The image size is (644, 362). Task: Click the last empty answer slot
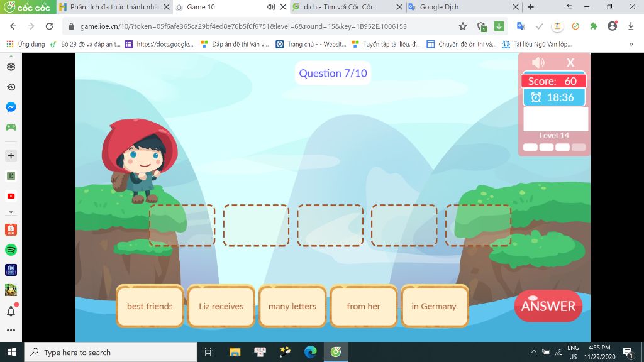tap(478, 226)
